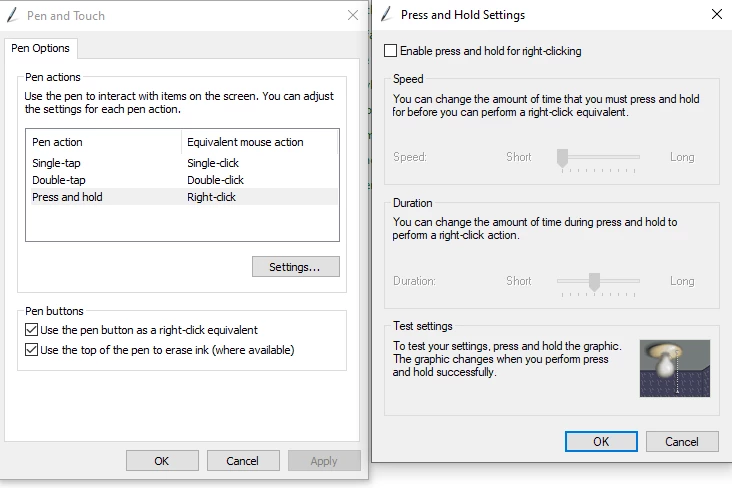Close the Pen and Touch window
The height and width of the screenshot is (488, 732).
coord(352,15)
